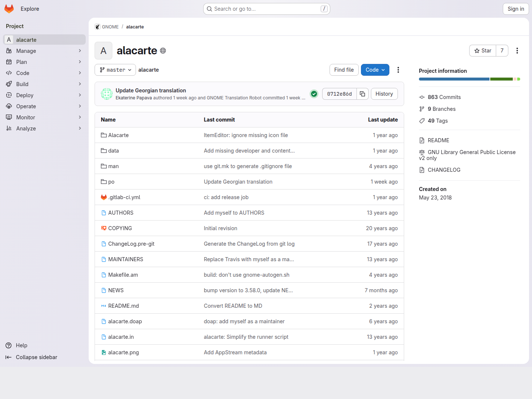This screenshot has width=532, height=399.
Task: Open the pipeline passed status icon
Action: coord(314,94)
